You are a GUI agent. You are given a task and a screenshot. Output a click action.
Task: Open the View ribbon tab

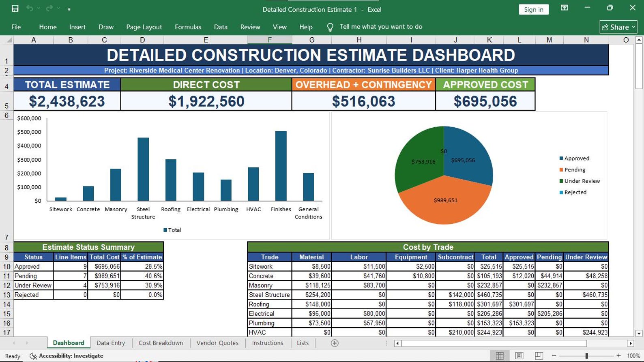[x=279, y=27]
